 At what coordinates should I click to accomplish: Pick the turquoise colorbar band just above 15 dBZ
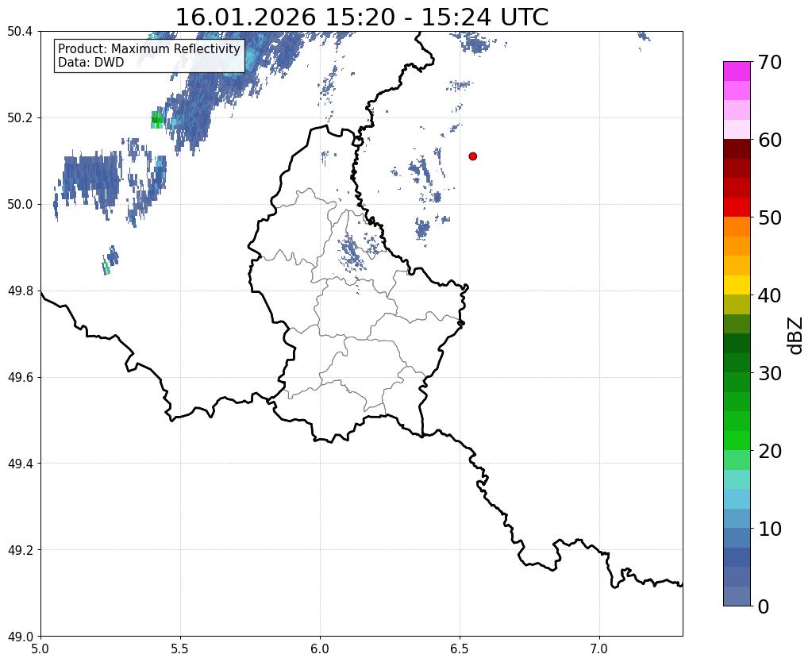[x=737, y=479]
